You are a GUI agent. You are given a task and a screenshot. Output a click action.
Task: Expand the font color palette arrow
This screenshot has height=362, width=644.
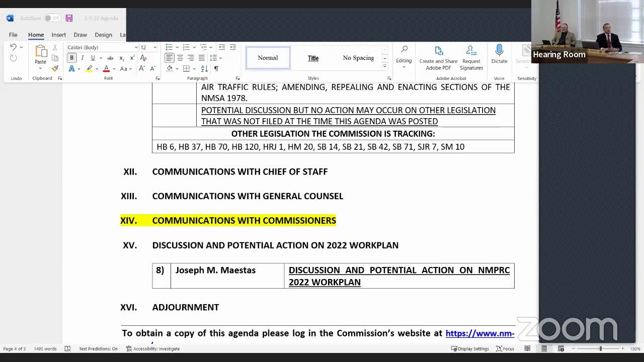coord(114,68)
